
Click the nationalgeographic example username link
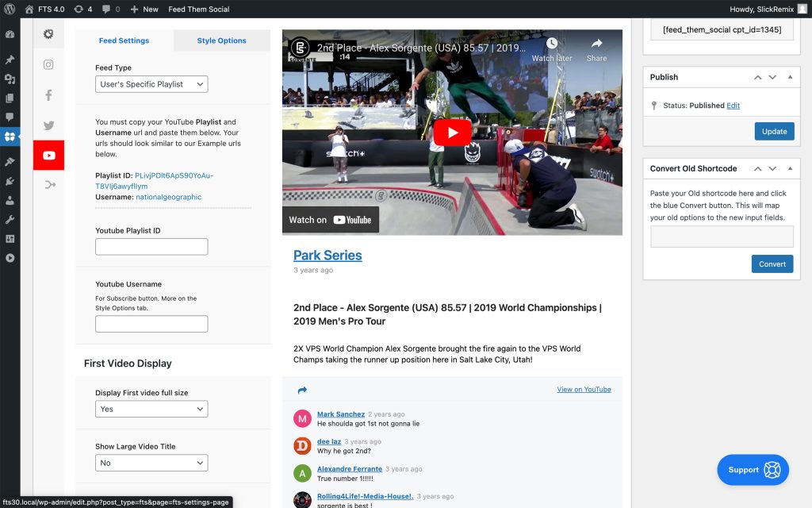point(168,197)
